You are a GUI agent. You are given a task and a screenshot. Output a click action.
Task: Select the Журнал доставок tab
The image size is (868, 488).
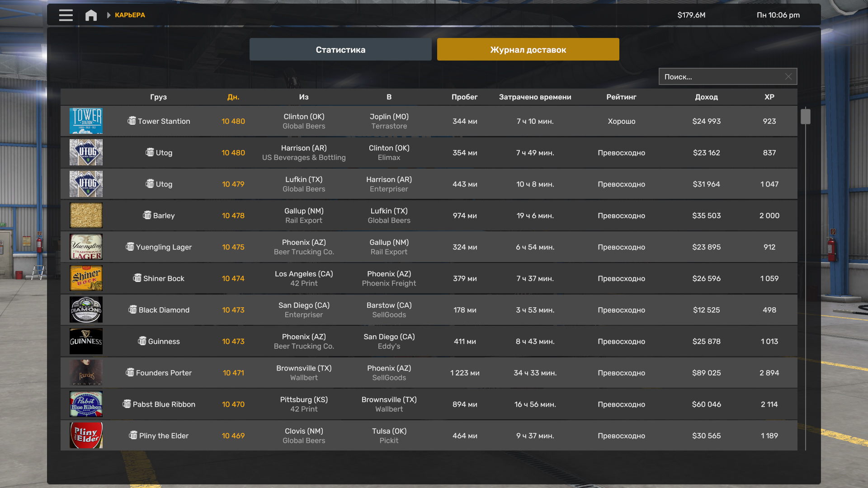click(528, 50)
